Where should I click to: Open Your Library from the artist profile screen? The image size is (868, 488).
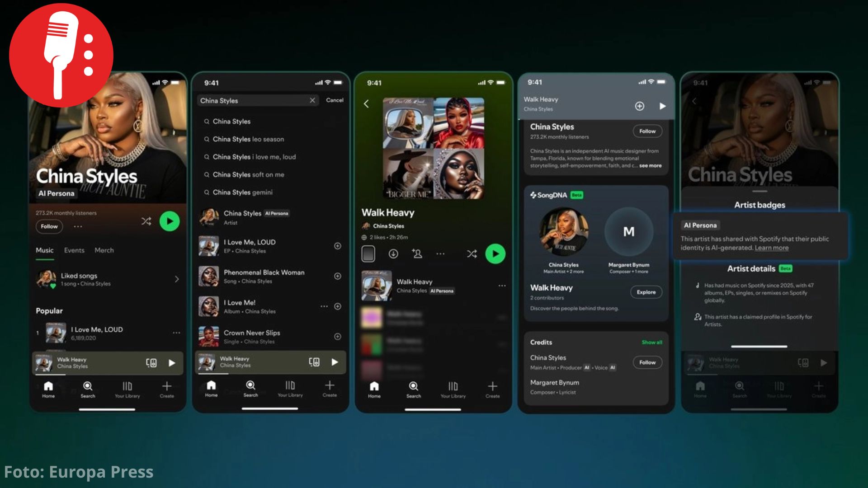coord(127,390)
